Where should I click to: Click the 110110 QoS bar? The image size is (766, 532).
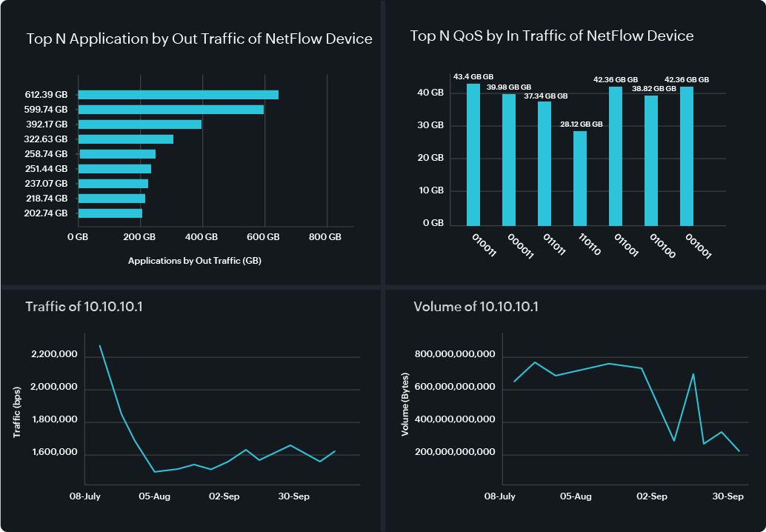[579, 178]
